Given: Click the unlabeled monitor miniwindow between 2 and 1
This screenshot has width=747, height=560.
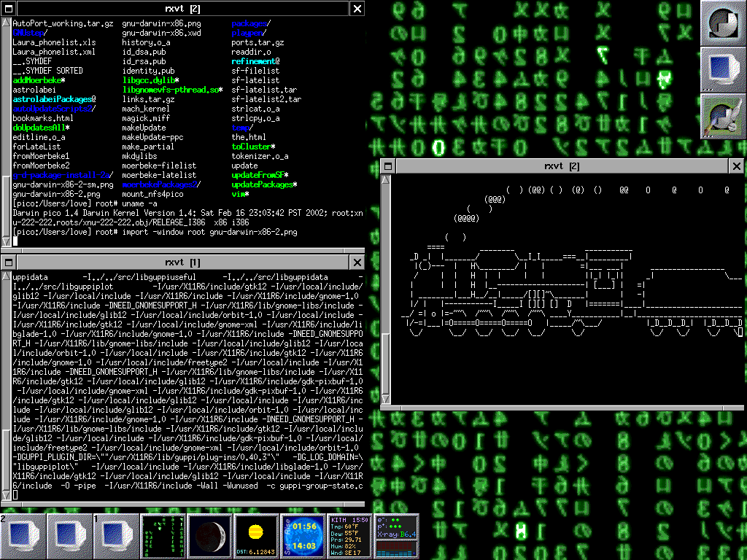Looking at the screenshot, I should [70, 537].
